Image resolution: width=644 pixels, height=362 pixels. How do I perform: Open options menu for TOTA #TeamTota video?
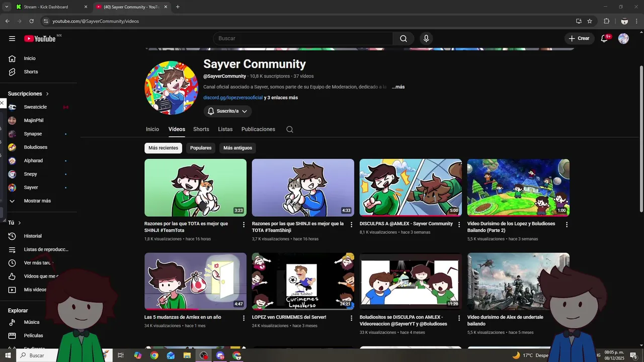click(x=244, y=225)
